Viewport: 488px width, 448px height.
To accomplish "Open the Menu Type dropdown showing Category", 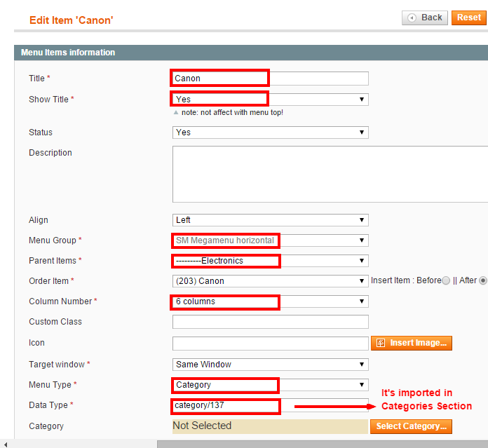I will pyautogui.click(x=271, y=385).
